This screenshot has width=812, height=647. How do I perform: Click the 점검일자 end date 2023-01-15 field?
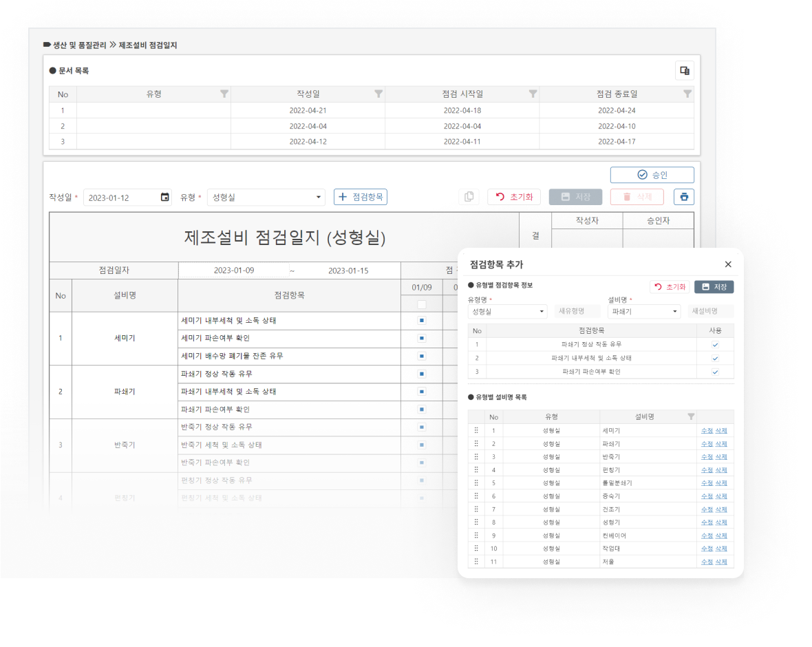pyautogui.click(x=348, y=271)
